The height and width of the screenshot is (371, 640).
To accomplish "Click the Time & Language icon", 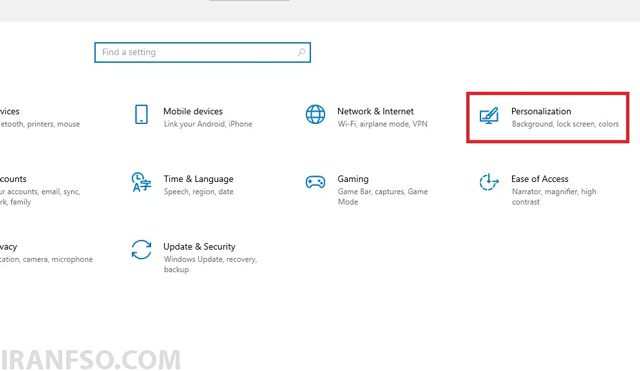I will pyautogui.click(x=141, y=182).
